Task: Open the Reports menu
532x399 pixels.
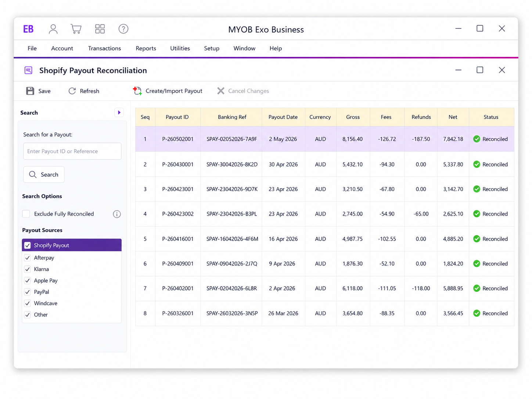Action: coord(146,48)
